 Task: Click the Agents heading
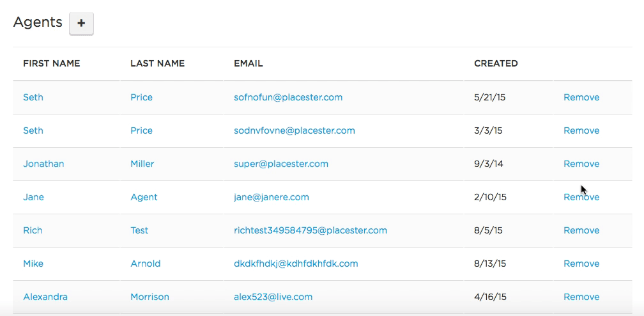pos(38,22)
